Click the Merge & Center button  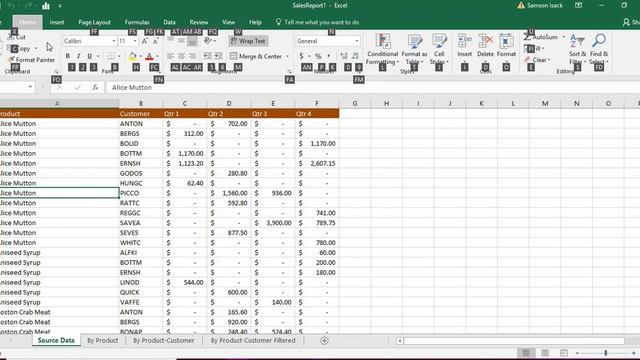coord(256,56)
